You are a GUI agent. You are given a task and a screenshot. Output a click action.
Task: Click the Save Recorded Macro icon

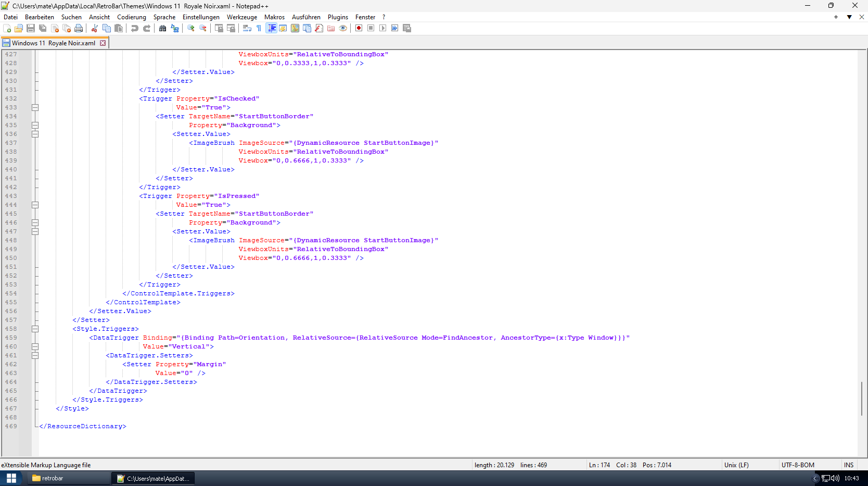click(x=407, y=28)
